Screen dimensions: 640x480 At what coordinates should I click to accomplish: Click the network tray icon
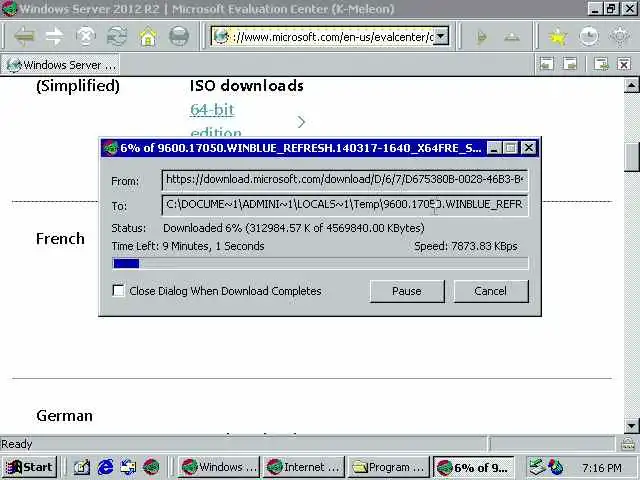click(x=537, y=467)
